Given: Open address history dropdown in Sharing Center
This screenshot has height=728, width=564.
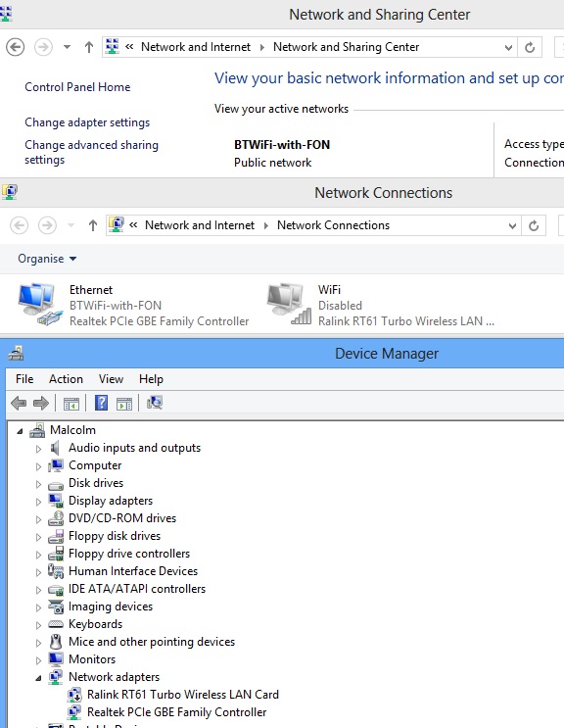Looking at the screenshot, I should coord(509,47).
